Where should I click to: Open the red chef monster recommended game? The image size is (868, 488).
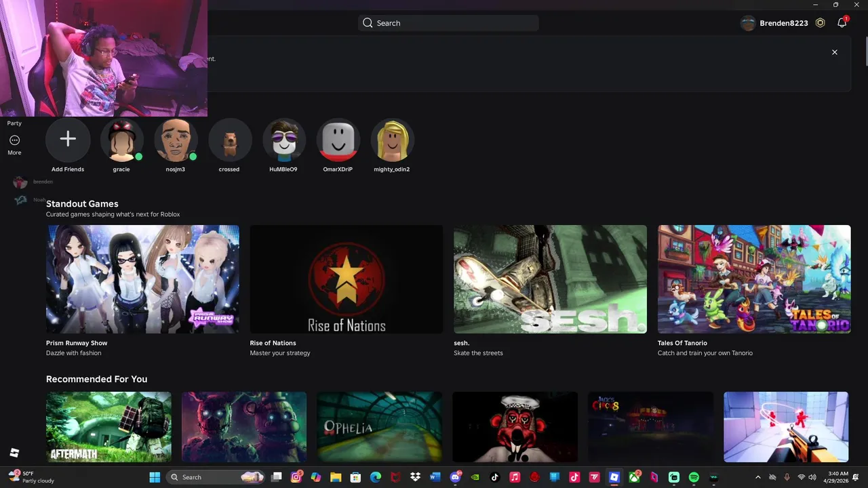[x=515, y=427]
